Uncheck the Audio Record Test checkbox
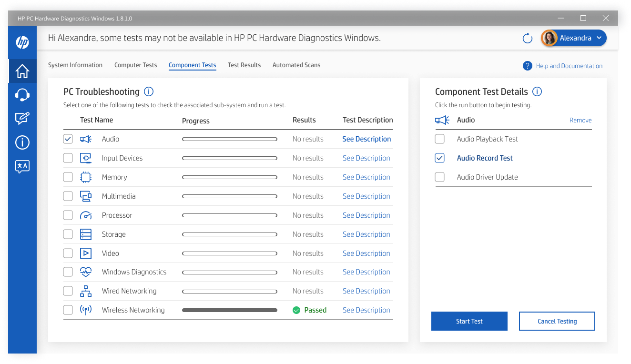The height and width of the screenshot is (364, 631). tap(440, 158)
